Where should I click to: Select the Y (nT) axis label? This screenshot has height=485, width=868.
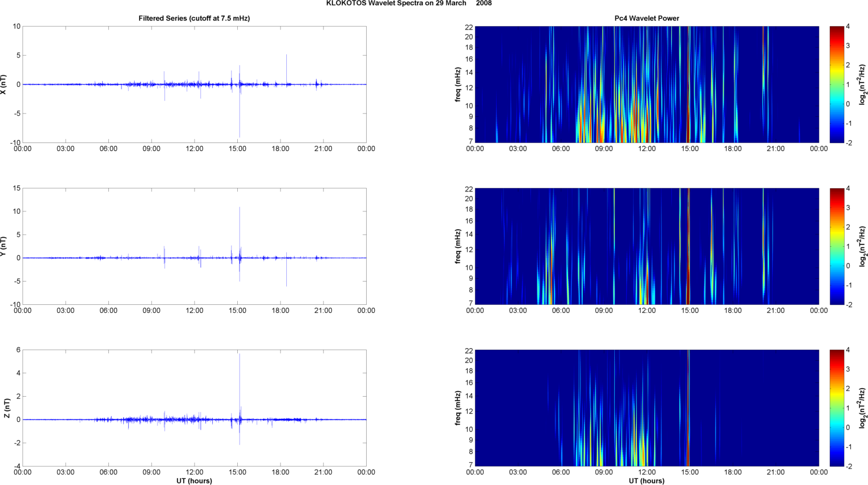(3, 246)
